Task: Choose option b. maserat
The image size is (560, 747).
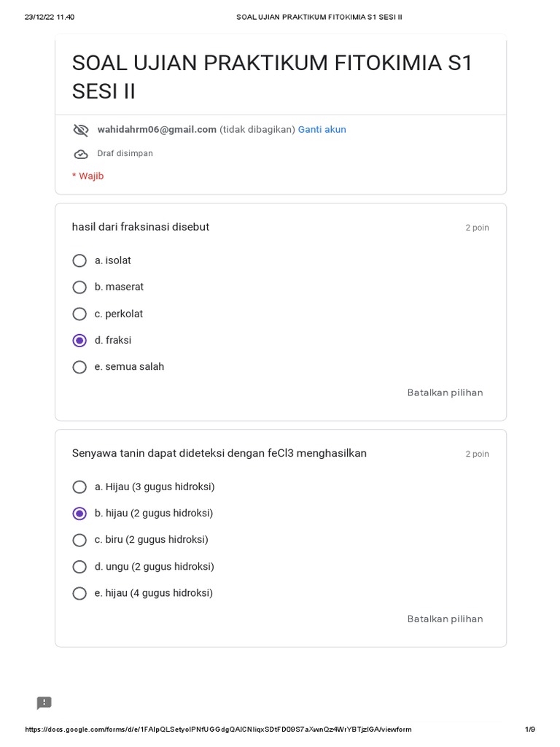Action: [79, 287]
